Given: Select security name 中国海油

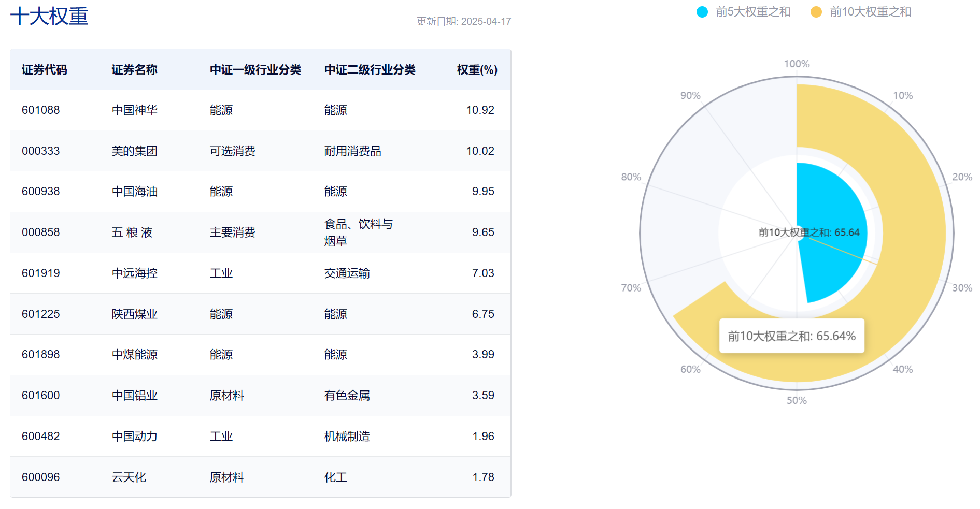Looking at the screenshot, I should pos(135,192).
